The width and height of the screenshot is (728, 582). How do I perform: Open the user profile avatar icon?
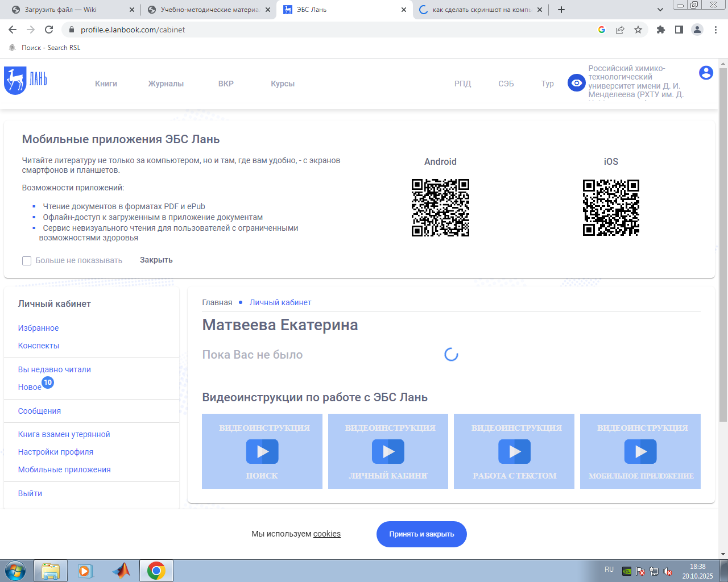point(706,73)
